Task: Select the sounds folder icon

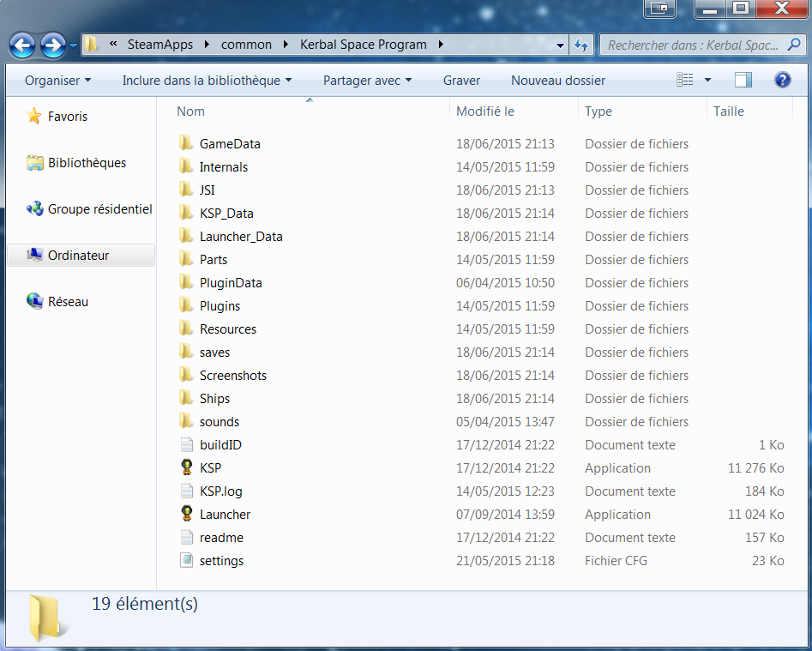Action: (x=186, y=421)
